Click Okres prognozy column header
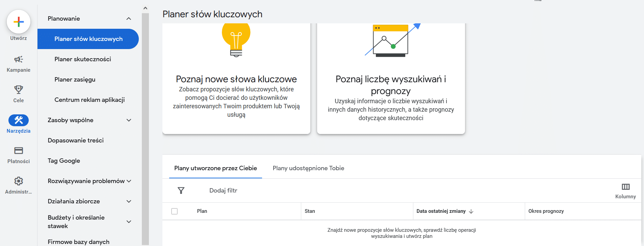Viewport: 644px width, 246px height. 546,211
